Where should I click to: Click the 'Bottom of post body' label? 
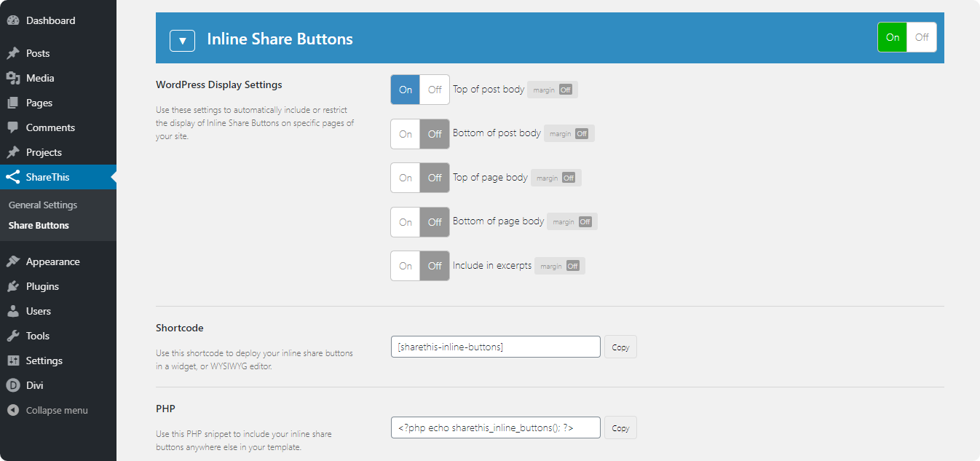497,133
